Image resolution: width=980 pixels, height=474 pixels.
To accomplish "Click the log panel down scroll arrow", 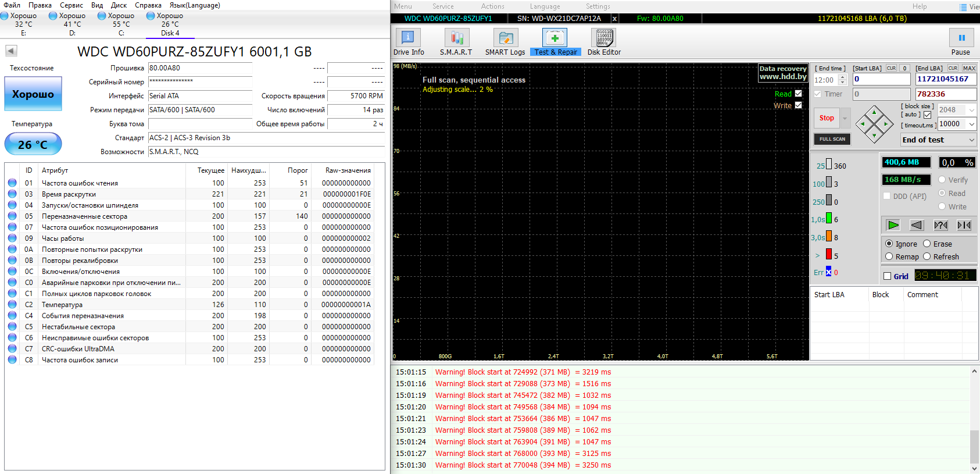I will click(x=974, y=468).
